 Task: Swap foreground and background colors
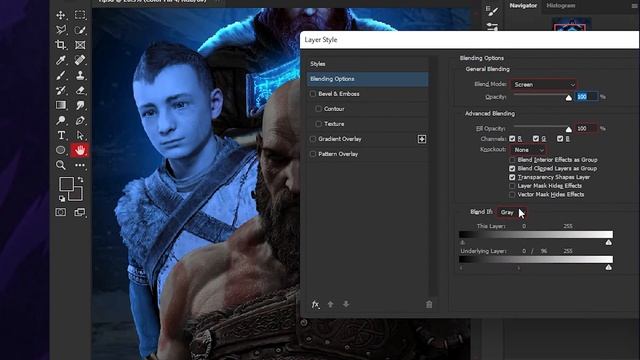[80, 180]
